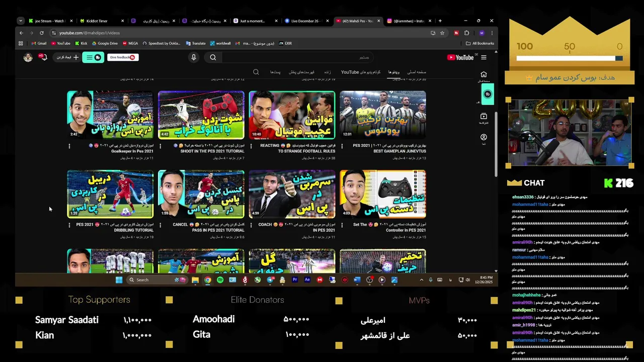This screenshot has height=362, width=644.
Task: Open Word from the taskbar
Action: click(x=357, y=280)
